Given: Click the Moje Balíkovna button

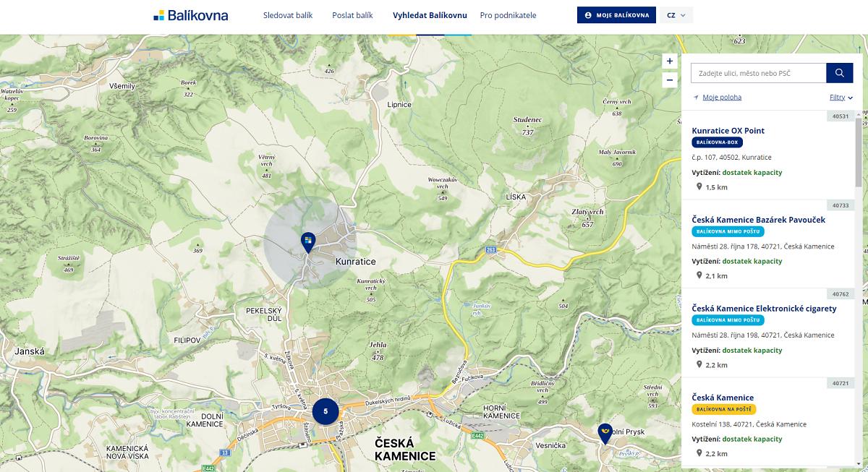Looking at the screenshot, I should [x=616, y=15].
